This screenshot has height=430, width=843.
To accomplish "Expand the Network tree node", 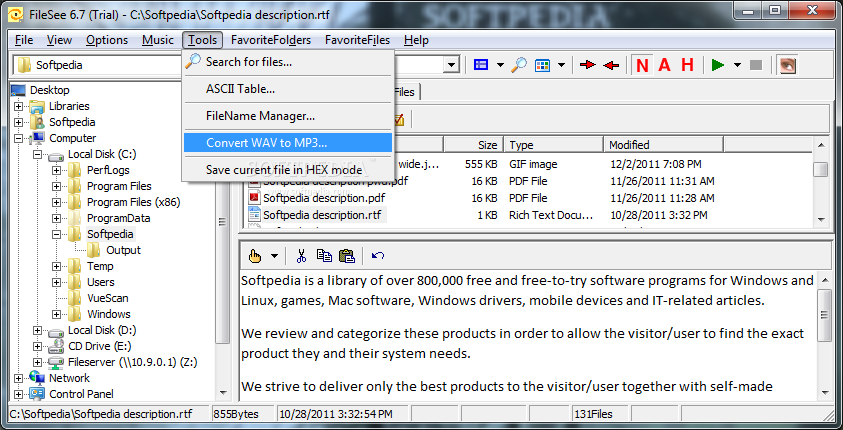I will click(18, 378).
